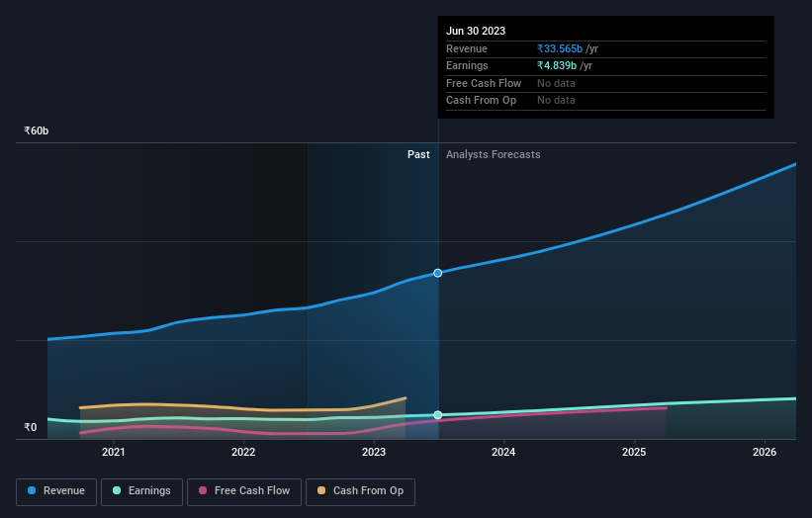Click the ₹60b y-axis label
The width and height of the screenshot is (812, 518).
point(37,130)
